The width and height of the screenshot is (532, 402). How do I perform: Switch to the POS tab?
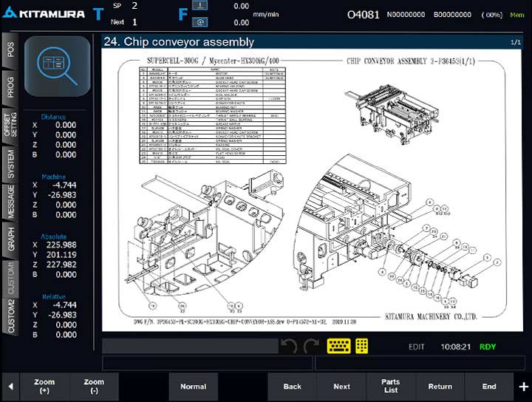pos(10,50)
